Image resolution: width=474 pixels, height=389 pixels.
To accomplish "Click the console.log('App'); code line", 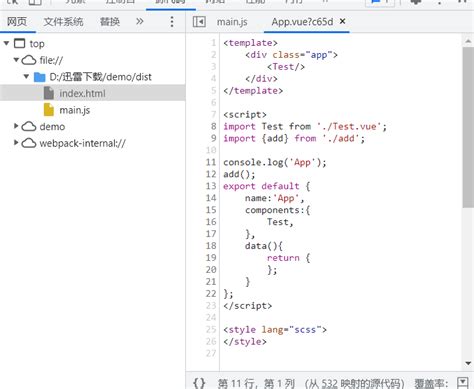I will (x=275, y=162).
